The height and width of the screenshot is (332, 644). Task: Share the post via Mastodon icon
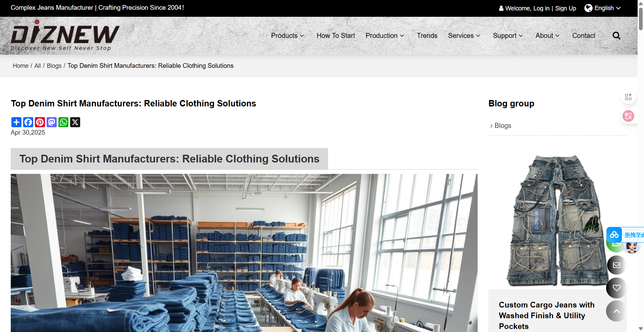[x=52, y=122]
